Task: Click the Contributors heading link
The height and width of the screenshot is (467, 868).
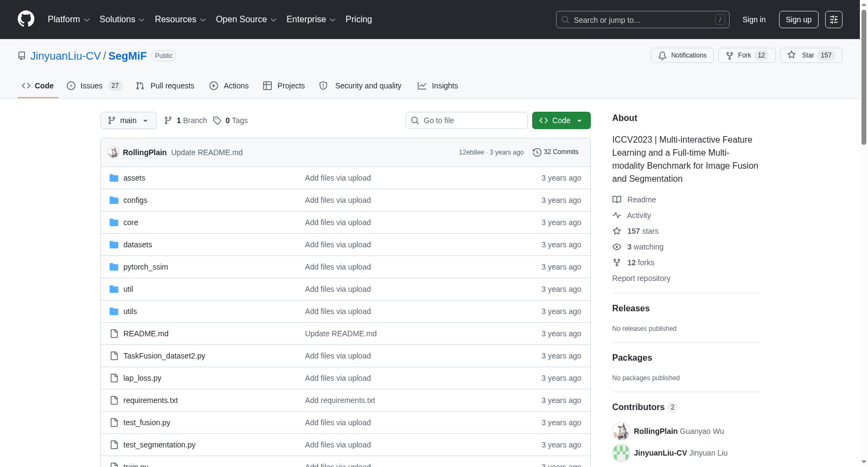Action: 644,407
